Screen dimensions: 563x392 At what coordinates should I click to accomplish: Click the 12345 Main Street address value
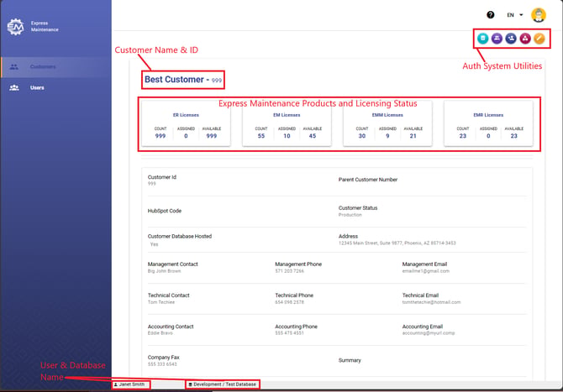point(397,243)
